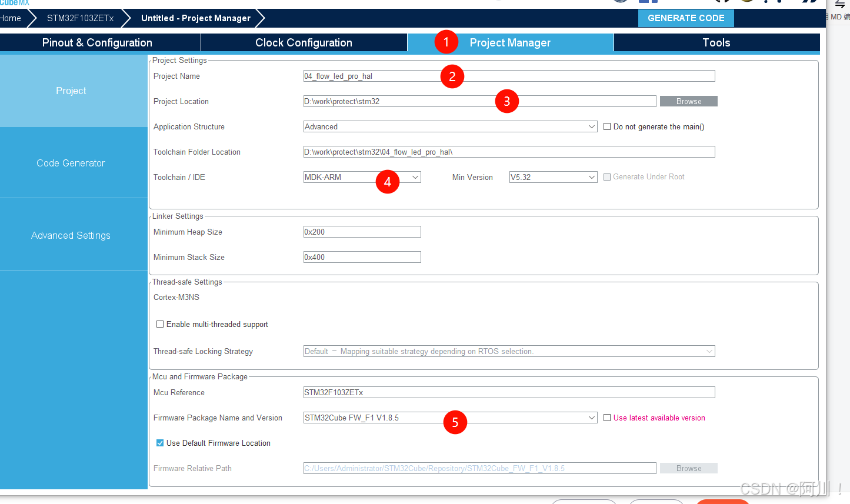The height and width of the screenshot is (504, 850).
Task: Click the Toolchain Folder Location field
Action: (x=509, y=152)
